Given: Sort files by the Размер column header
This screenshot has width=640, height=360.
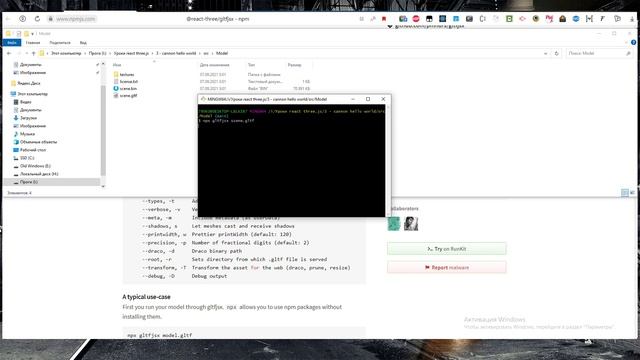Looking at the screenshot, I should (x=294, y=65).
